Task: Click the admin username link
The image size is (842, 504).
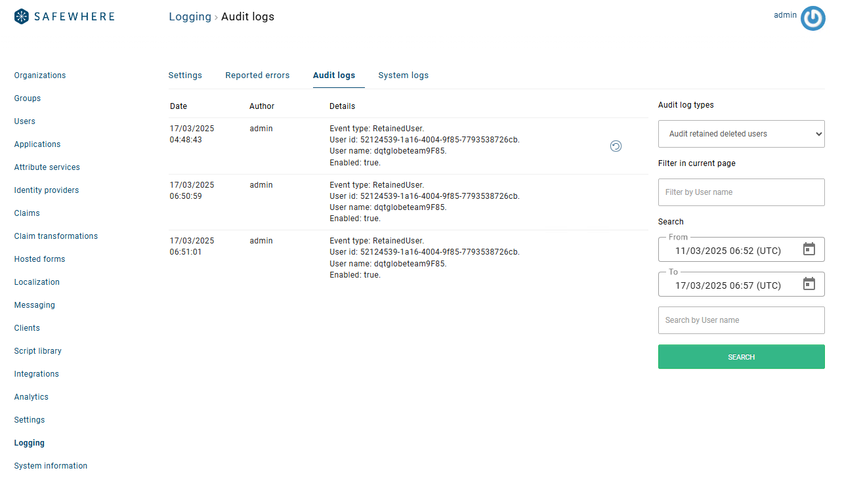Action: pyautogui.click(x=785, y=15)
